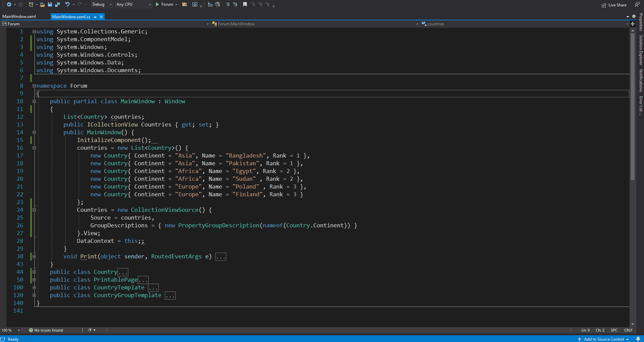Switch to the MainWindow.xaml tab
The width and height of the screenshot is (644, 342).
click(x=19, y=17)
